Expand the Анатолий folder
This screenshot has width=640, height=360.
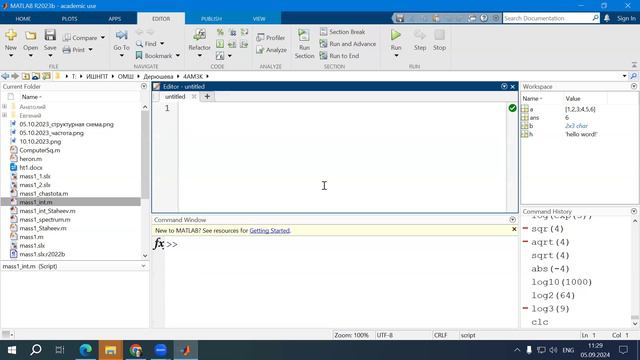coord(5,107)
